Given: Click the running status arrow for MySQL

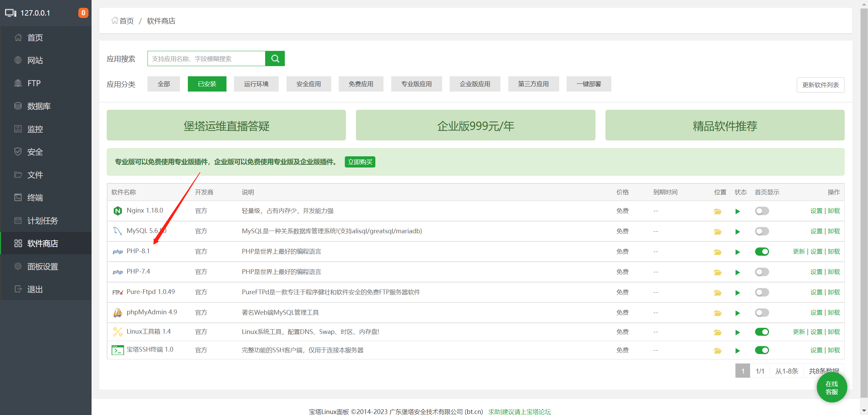Looking at the screenshot, I should pos(737,232).
